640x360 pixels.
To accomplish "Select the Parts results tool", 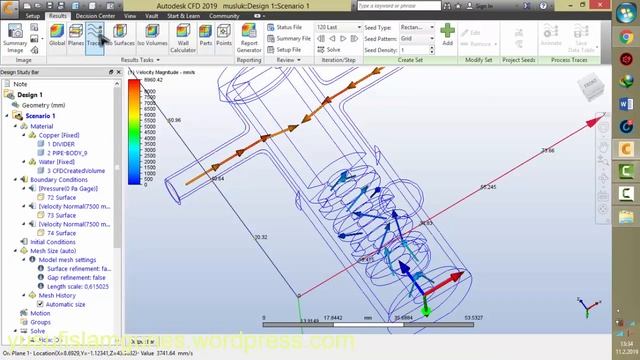I will pos(206,35).
